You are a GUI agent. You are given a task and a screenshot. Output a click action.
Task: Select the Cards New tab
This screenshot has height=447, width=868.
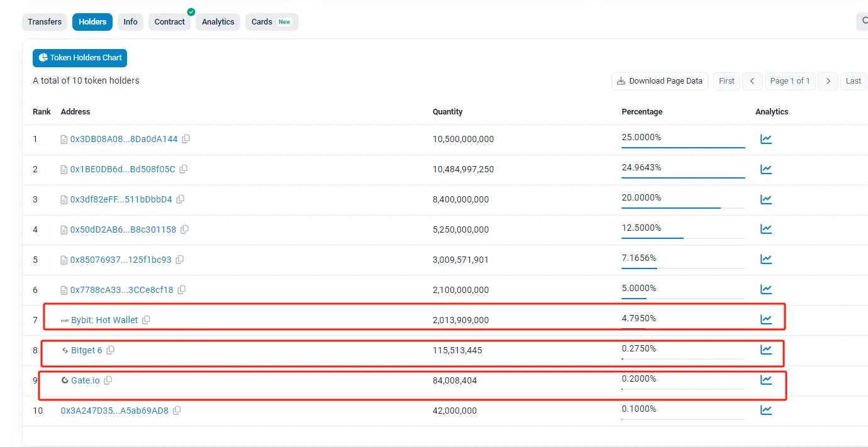coord(271,22)
